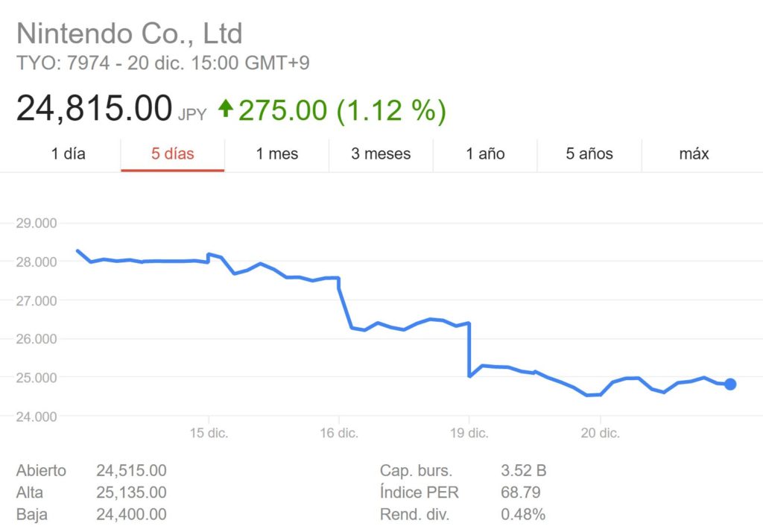Click the Cap. burs. label
The width and height of the screenshot is (763, 532).
coord(416,470)
